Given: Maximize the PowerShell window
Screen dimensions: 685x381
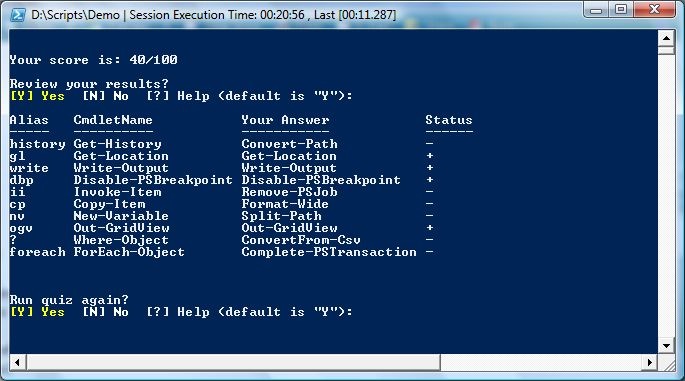Looking at the screenshot, I should (x=622, y=10).
